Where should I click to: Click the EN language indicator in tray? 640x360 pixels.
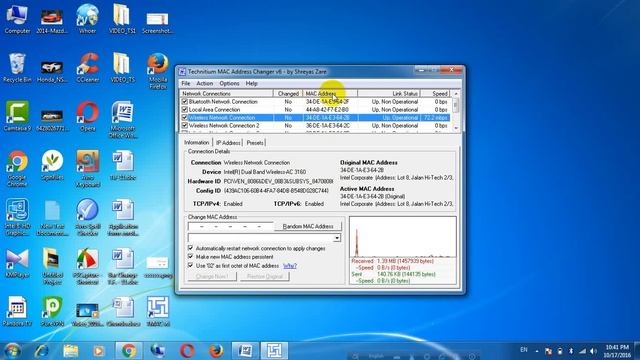pos(524,350)
